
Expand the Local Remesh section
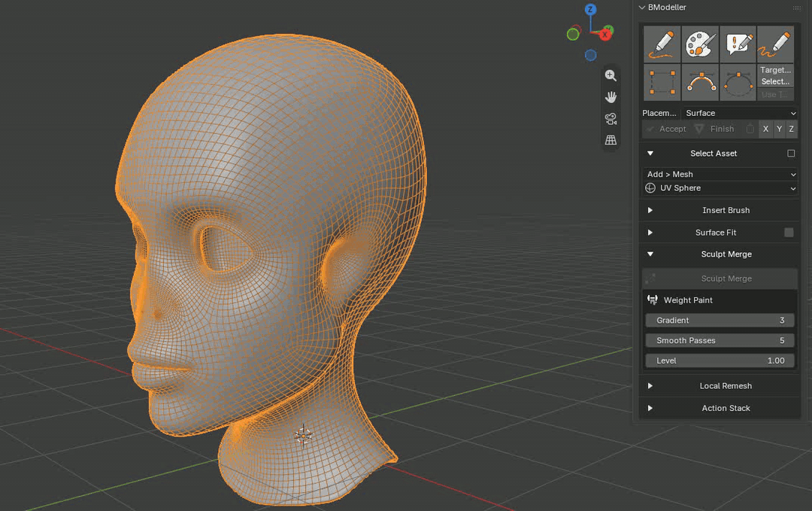(650, 386)
